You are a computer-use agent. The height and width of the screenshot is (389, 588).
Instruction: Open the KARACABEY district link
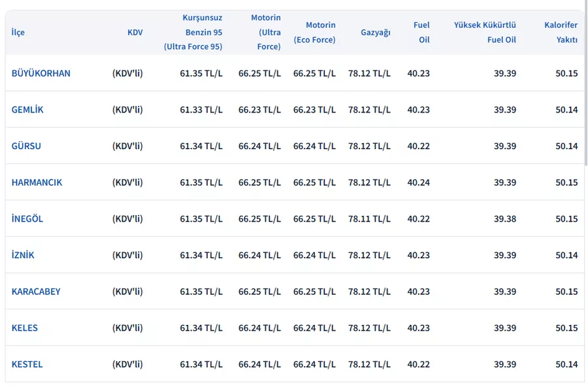[36, 292]
